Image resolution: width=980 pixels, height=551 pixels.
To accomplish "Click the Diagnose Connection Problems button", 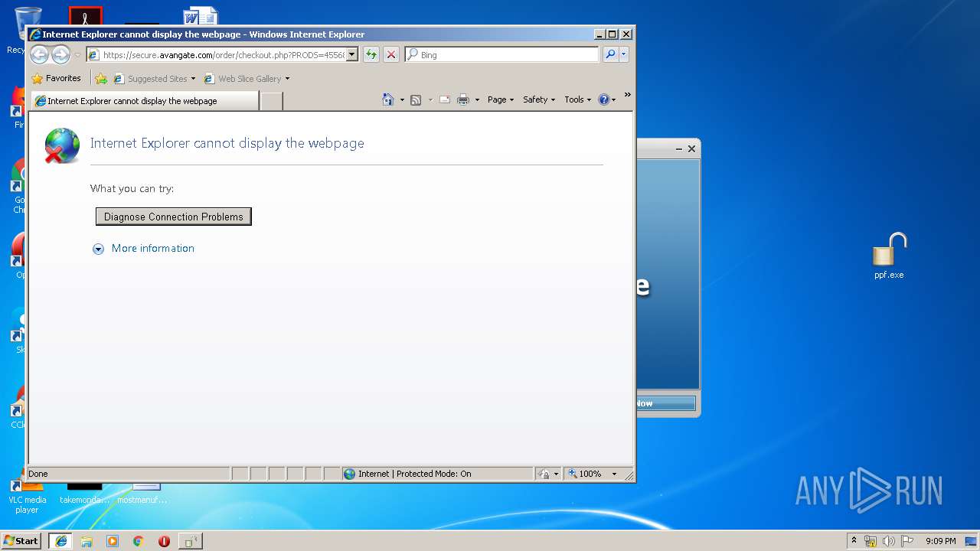I will tap(174, 217).
